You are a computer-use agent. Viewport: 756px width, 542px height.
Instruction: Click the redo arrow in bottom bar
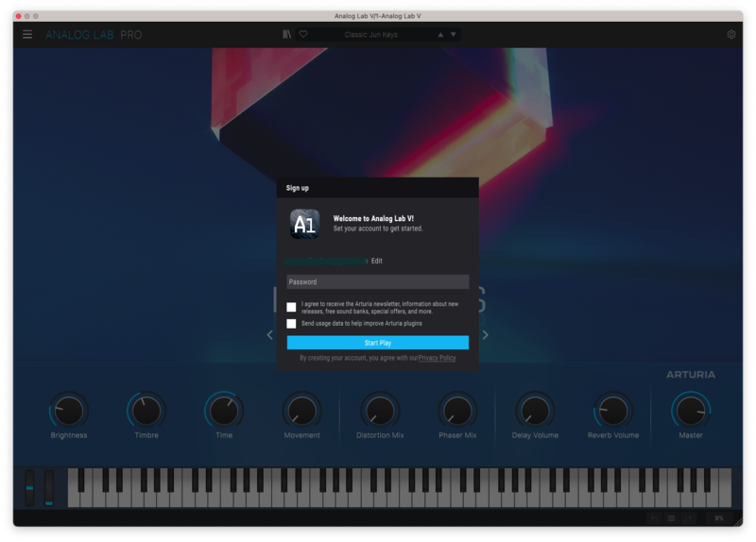coord(689,518)
